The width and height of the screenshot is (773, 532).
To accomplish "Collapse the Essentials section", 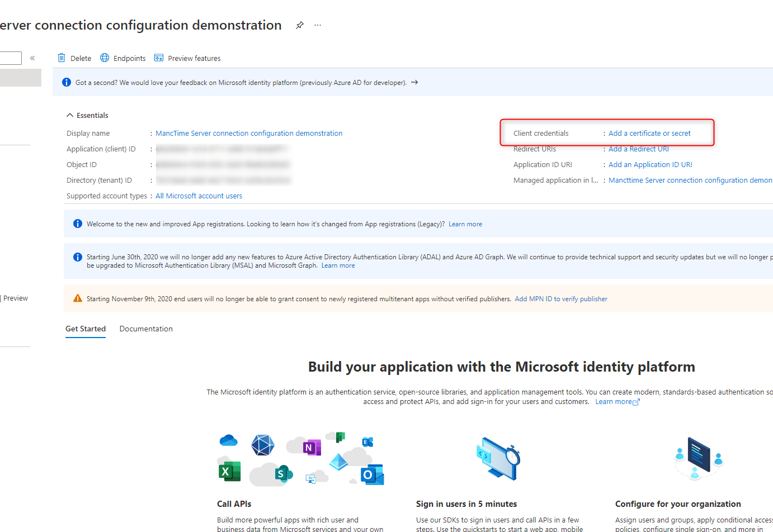I will coord(70,115).
